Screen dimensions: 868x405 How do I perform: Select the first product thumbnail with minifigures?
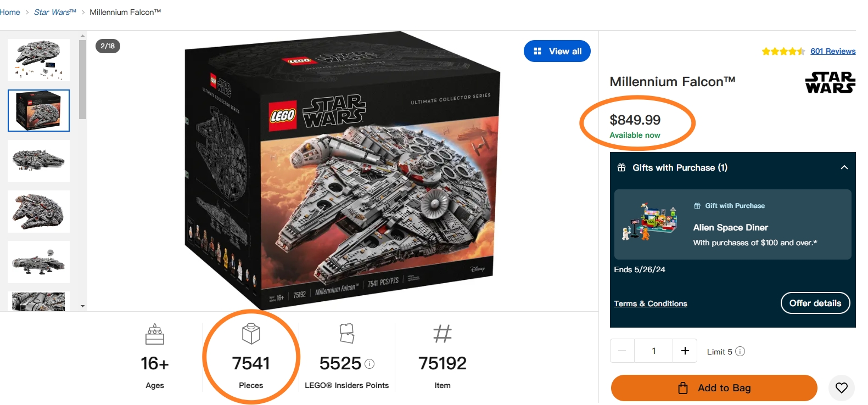click(x=38, y=60)
